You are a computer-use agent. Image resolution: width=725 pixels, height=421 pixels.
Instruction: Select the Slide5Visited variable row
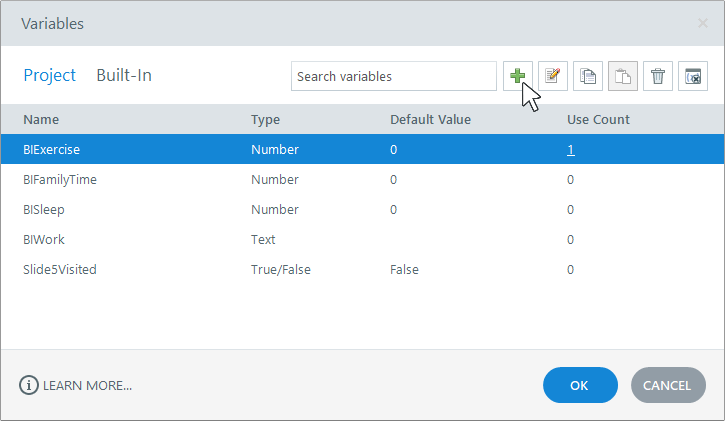pyautogui.click(x=362, y=269)
